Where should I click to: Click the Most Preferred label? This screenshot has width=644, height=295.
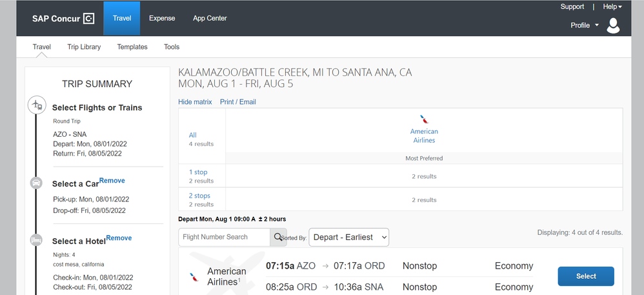(424, 158)
